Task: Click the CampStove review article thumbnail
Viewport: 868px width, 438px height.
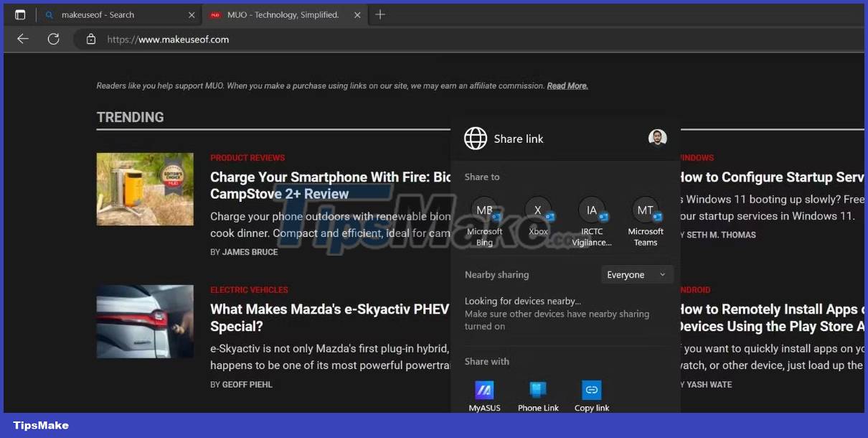Action: 145,189
